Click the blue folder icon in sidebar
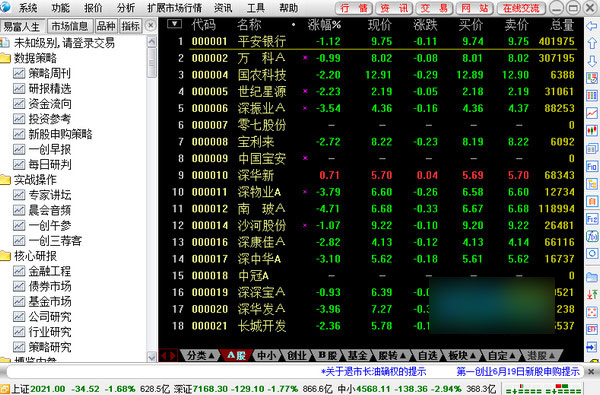The height and width of the screenshot is (395, 600). (592, 276)
